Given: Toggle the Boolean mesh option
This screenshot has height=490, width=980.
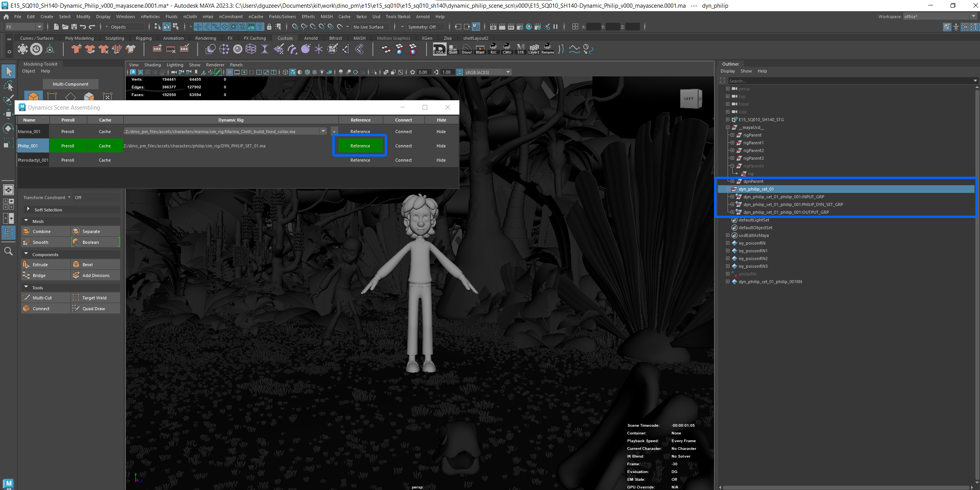Looking at the screenshot, I should coord(95,242).
